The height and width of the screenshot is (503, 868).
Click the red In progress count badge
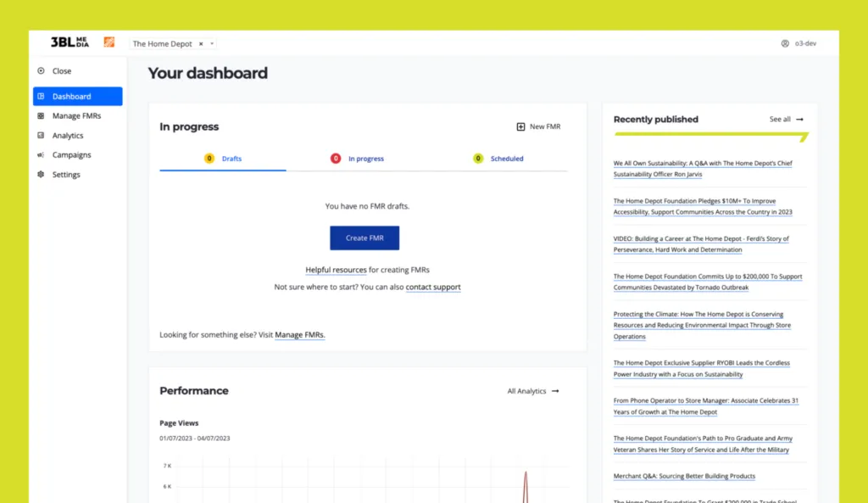pyautogui.click(x=336, y=159)
